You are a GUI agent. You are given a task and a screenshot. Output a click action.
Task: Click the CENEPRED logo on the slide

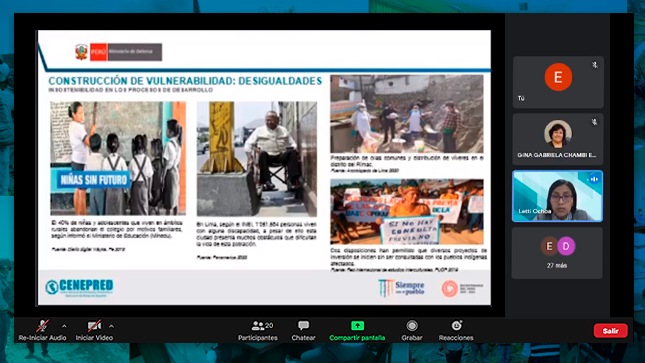(79, 287)
